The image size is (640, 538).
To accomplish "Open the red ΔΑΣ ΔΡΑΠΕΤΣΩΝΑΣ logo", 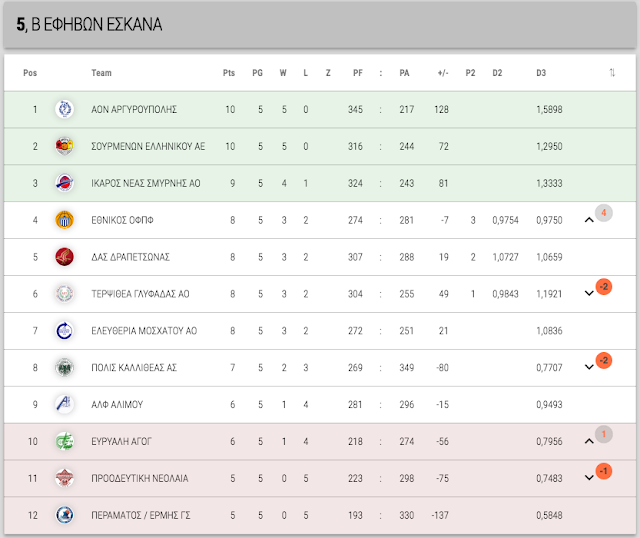I will pos(64,257).
